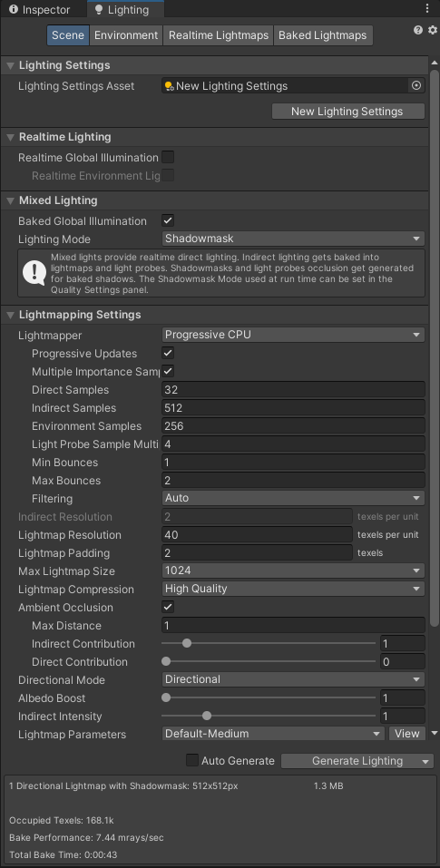Toggle the Auto Generate checkbox
Screen dimensions: 440x868
point(192,761)
